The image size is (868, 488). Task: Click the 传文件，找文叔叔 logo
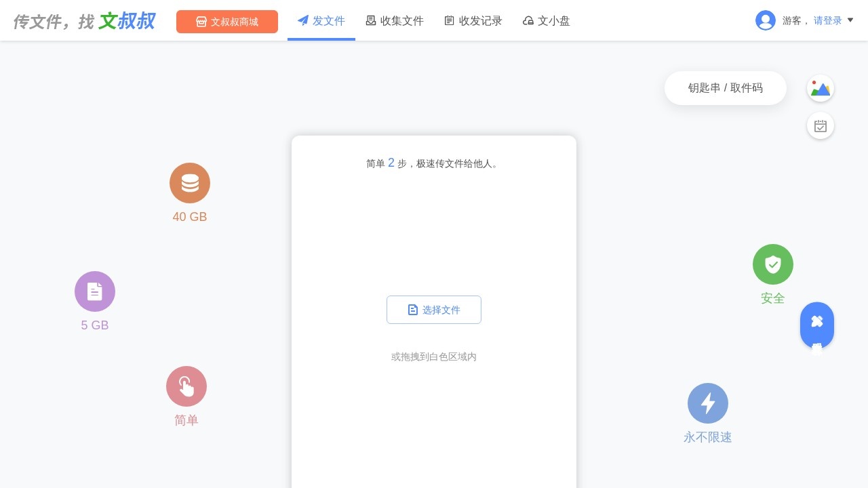(84, 21)
